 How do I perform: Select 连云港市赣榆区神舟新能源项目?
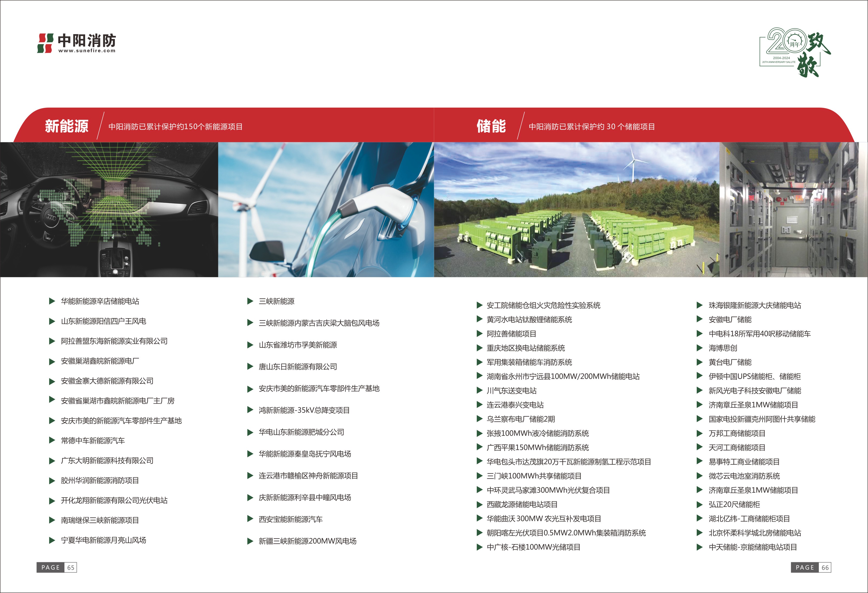(308, 476)
